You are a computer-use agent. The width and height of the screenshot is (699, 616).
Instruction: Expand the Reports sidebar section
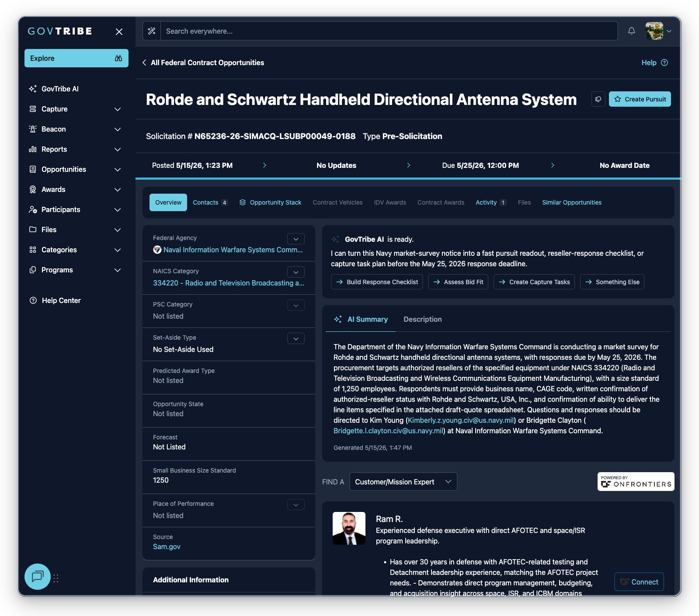coord(118,149)
